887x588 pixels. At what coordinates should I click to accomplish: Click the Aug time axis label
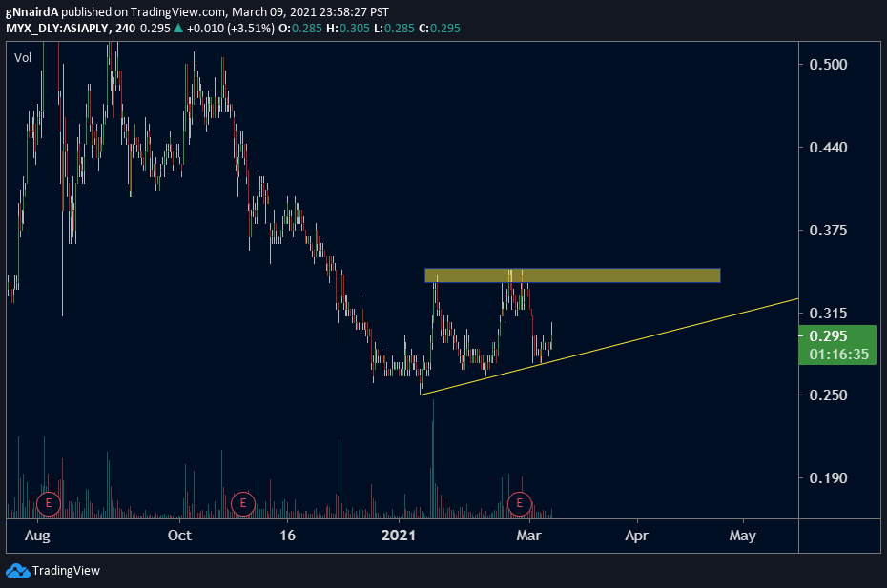pyautogui.click(x=37, y=536)
